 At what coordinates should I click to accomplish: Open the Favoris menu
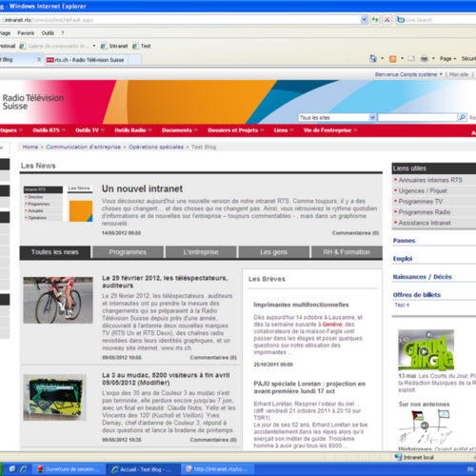coord(26,33)
